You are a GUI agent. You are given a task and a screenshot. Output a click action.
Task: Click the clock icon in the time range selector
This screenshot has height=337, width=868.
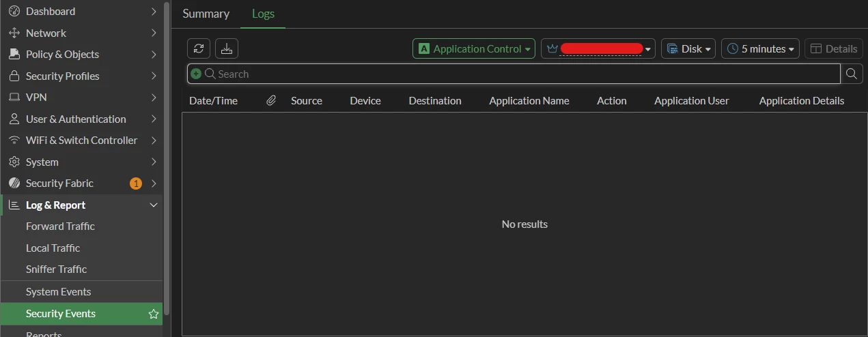click(733, 49)
